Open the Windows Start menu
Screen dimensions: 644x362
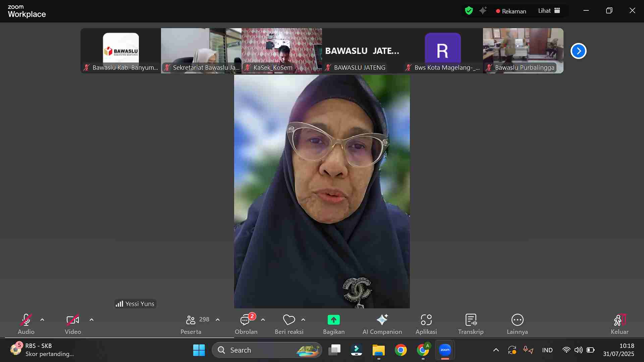click(x=199, y=350)
